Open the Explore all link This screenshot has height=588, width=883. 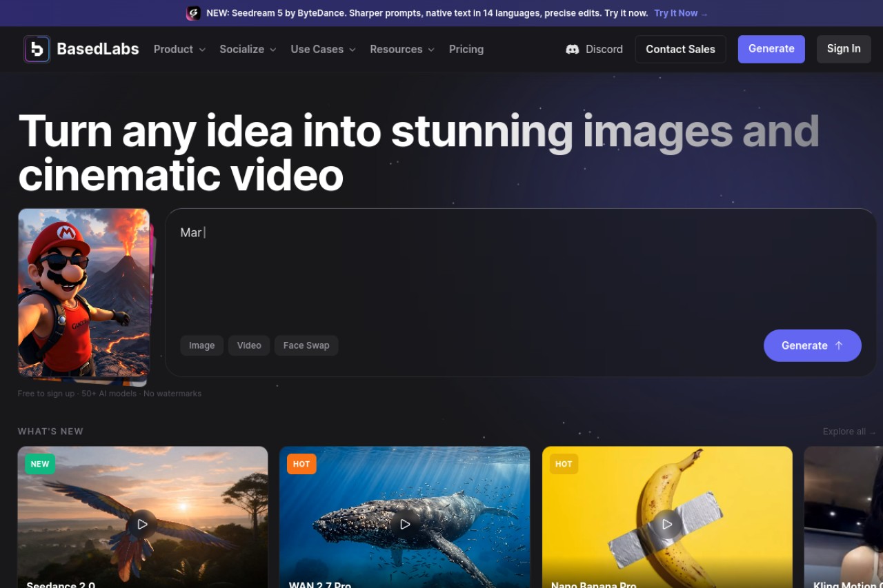click(x=849, y=432)
